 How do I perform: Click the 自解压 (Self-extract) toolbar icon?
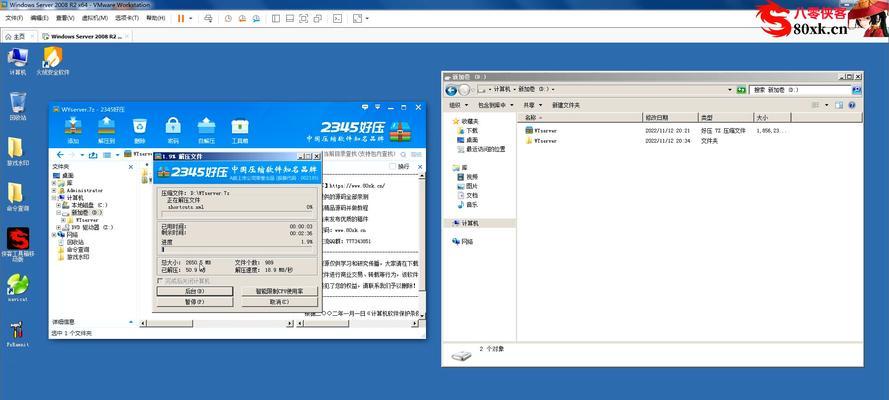tap(206, 130)
